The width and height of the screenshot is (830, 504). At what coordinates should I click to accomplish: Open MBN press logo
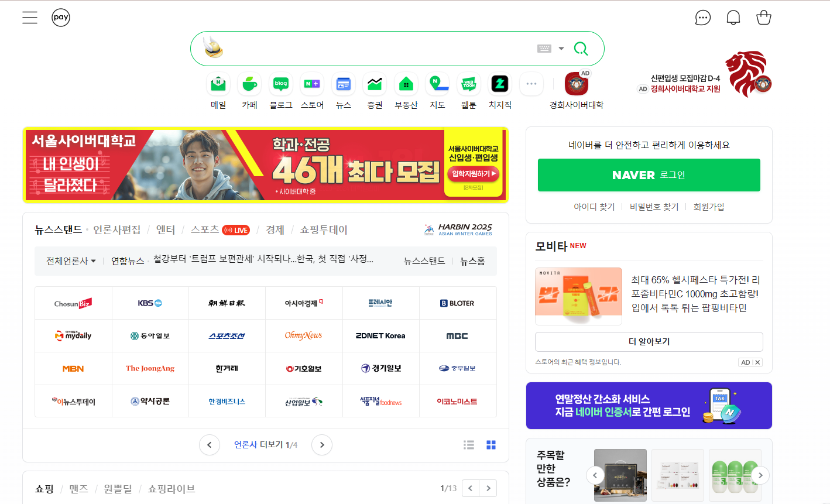pyautogui.click(x=73, y=369)
